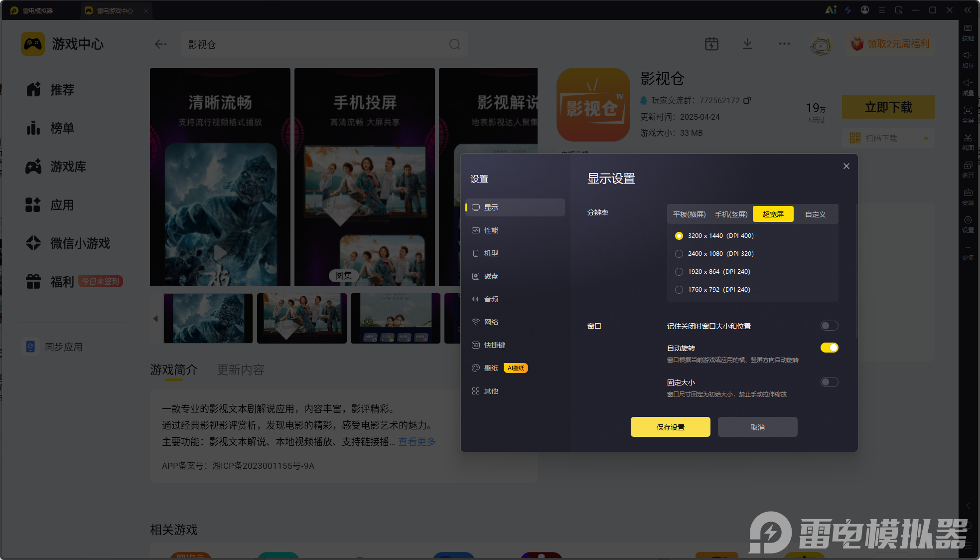
Task: Select resolution 2400 x 1080 (DPI 320)
Action: (679, 254)
